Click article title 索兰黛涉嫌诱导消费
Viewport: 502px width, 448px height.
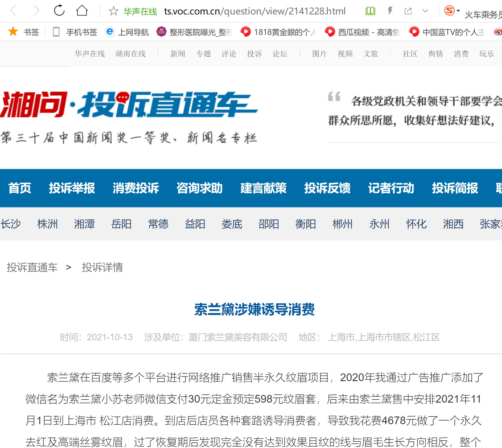point(255,309)
